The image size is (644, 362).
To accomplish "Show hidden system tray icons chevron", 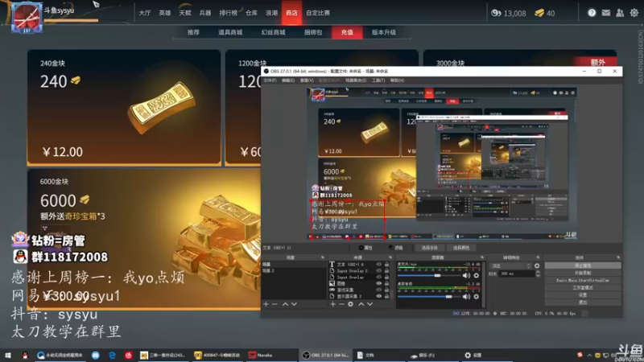I will [x=589, y=355].
